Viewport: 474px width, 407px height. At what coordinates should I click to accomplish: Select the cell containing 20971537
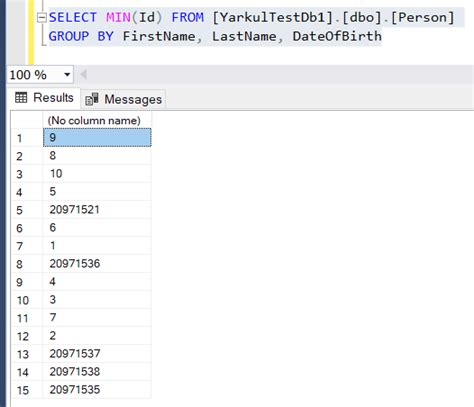click(97, 353)
